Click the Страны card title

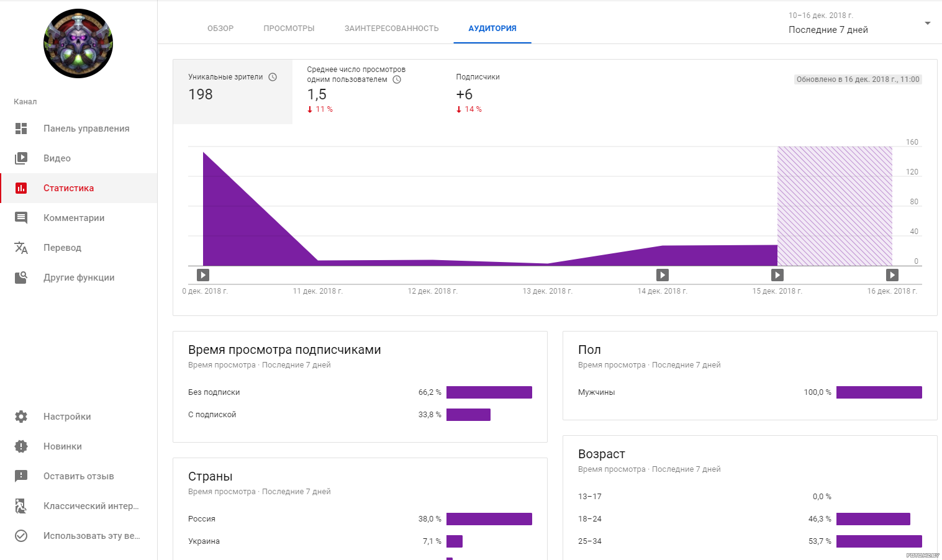(210, 477)
